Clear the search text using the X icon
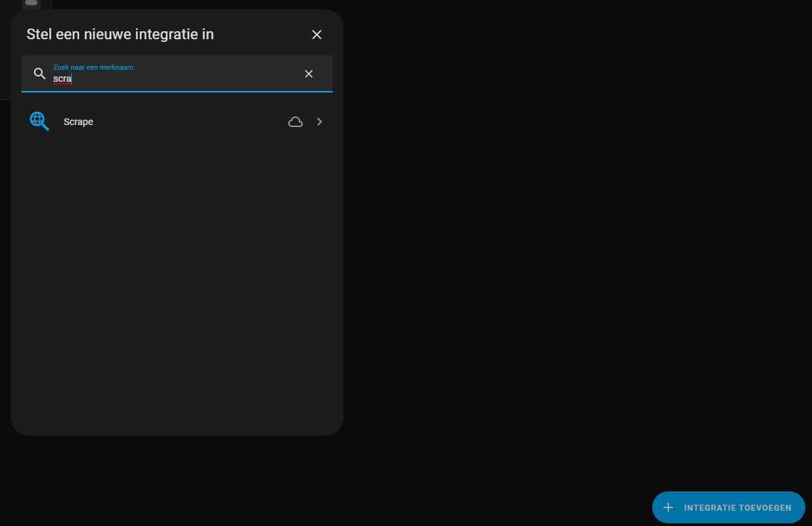Screen dimensions: 812x526 [309, 74]
